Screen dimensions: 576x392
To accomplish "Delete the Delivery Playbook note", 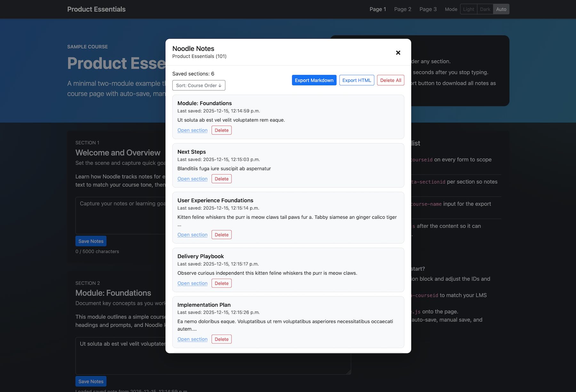I will [x=221, y=283].
